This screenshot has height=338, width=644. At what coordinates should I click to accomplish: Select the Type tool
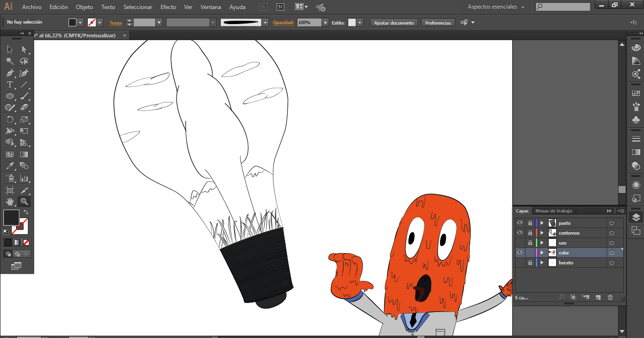pos(9,84)
